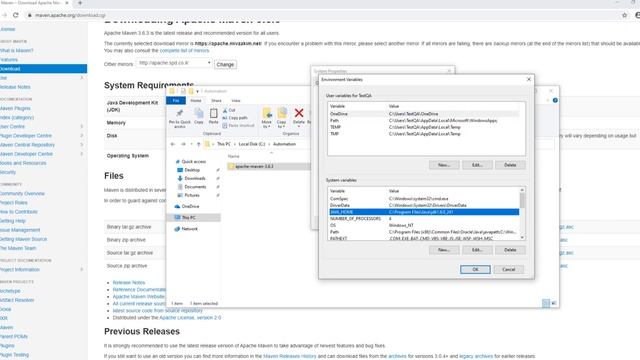Select the TEMP user variable row

(x=424, y=127)
